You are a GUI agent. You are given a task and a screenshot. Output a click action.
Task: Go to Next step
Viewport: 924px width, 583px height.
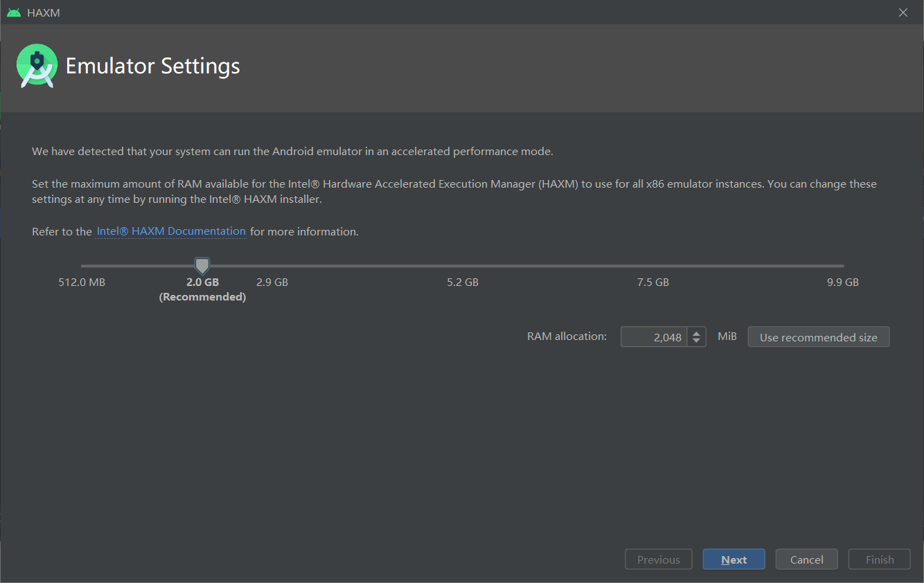(x=734, y=559)
